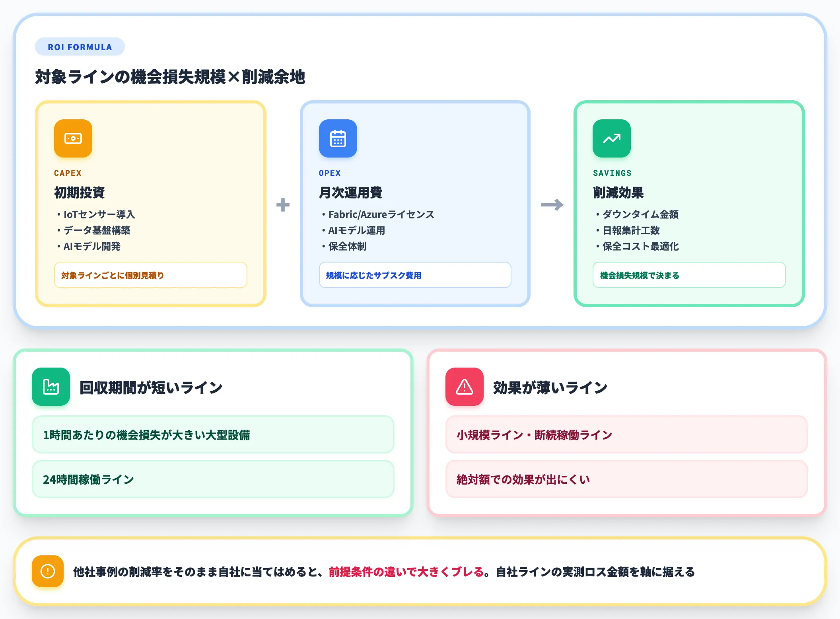Click the 回収期間が短いライン heading

click(x=151, y=387)
